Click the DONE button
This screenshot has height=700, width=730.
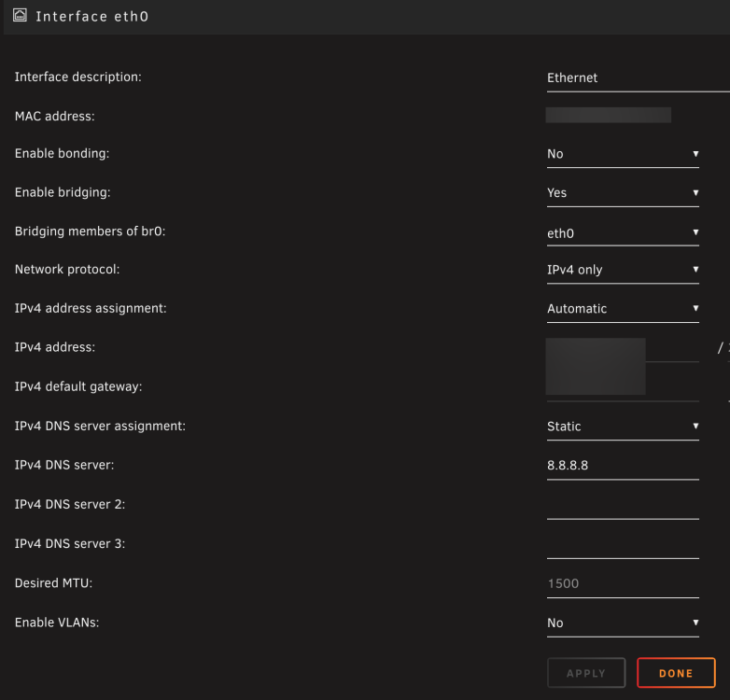(676, 673)
